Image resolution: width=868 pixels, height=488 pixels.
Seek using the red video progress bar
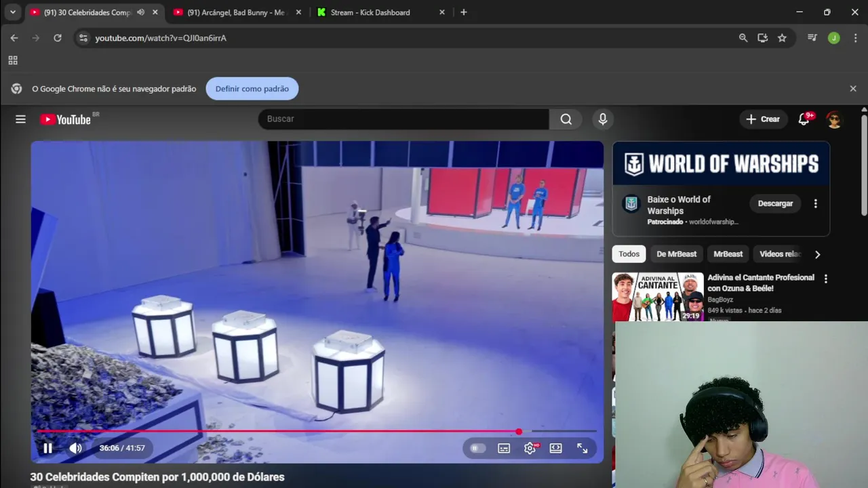point(317,431)
